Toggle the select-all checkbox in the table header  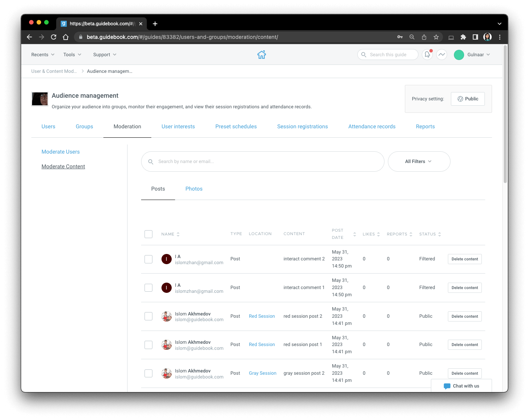(x=148, y=234)
